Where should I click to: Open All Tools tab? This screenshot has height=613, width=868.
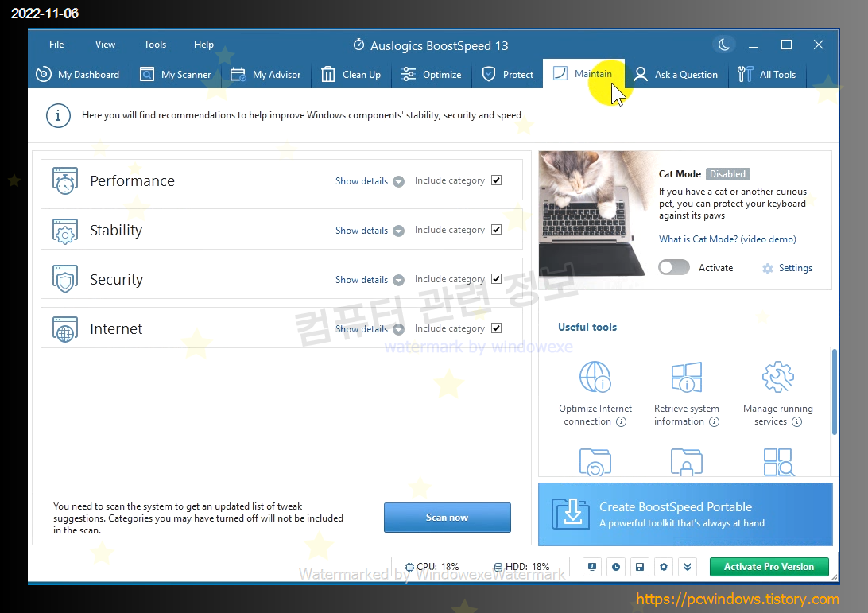tap(767, 74)
